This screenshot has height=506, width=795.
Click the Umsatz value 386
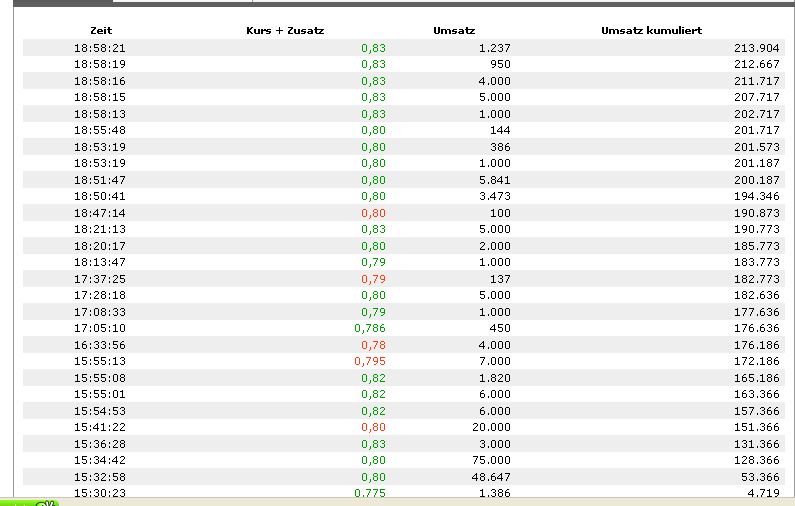pyautogui.click(x=500, y=147)
